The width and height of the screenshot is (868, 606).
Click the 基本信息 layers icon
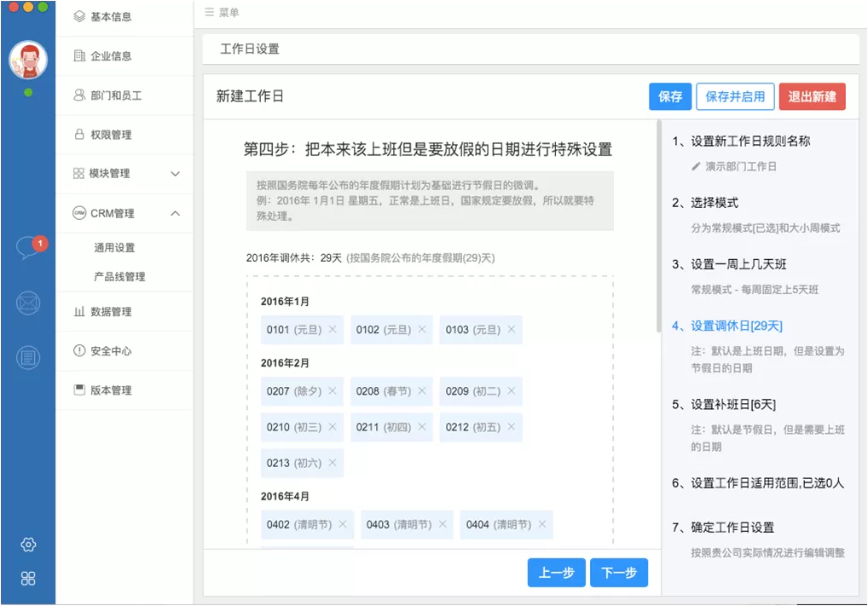pyautogui.click(x=79, y=16)
